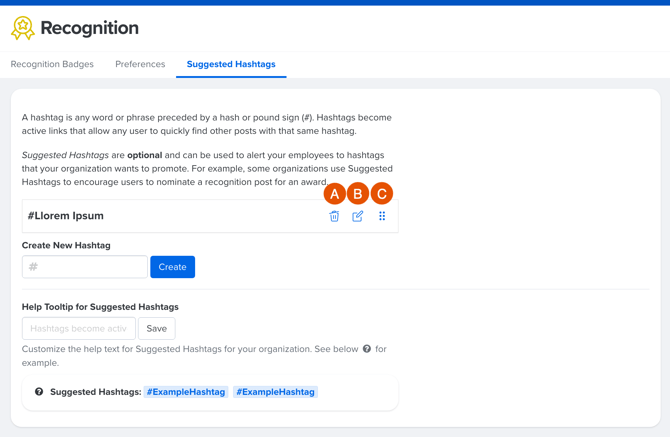
Task: Focus the Create New Hashtag input field
Action: tap(85, 267)
